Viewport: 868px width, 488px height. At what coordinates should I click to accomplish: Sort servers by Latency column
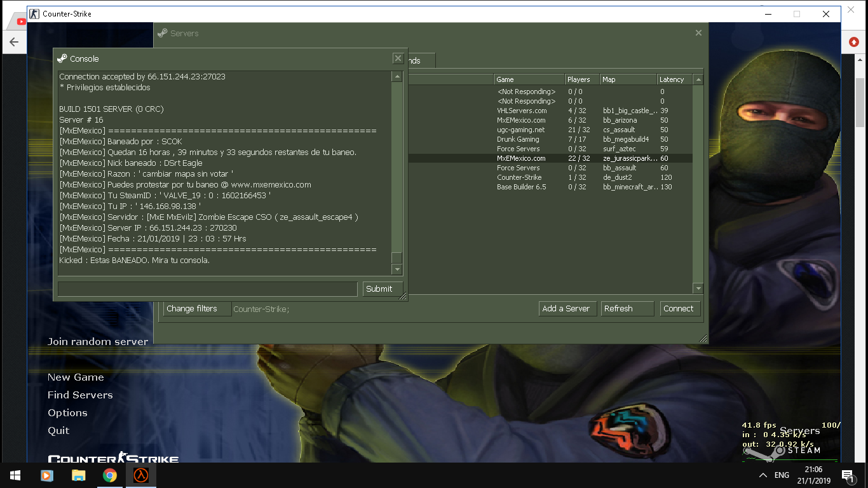pyautogui.click(x=675, y=79)
